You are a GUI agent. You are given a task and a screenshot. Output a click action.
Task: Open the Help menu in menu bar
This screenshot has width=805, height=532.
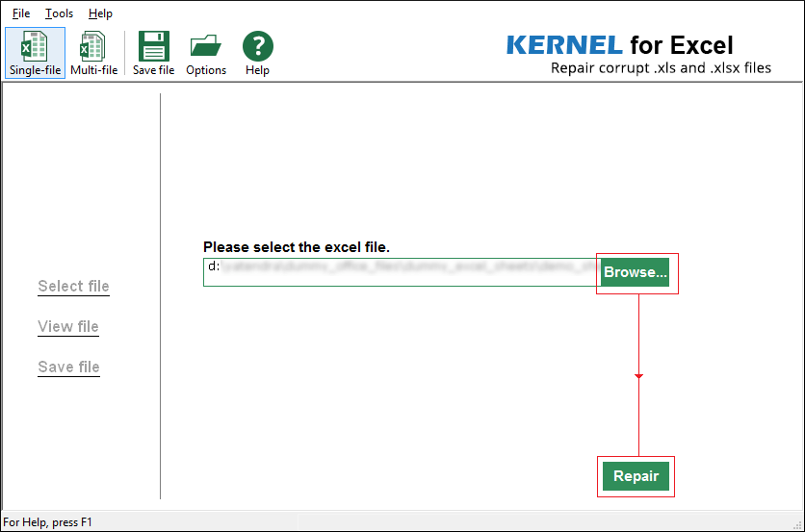pyautogui.click(x=100, y=13)
